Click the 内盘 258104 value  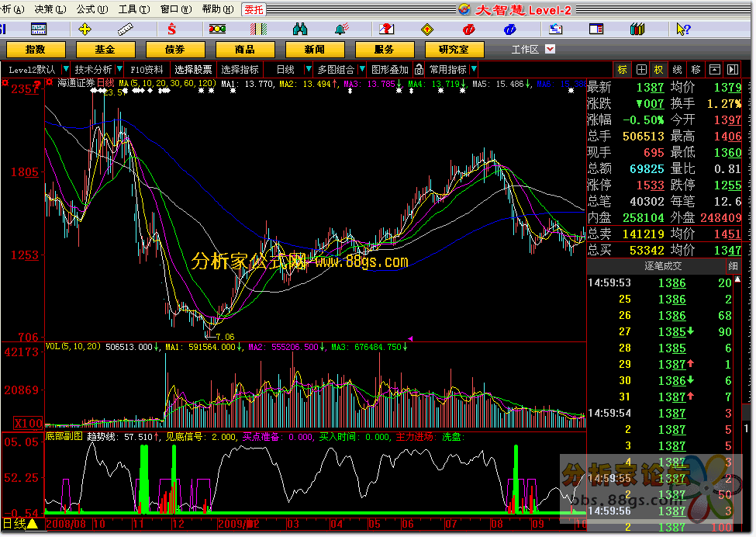pos(643,217)
